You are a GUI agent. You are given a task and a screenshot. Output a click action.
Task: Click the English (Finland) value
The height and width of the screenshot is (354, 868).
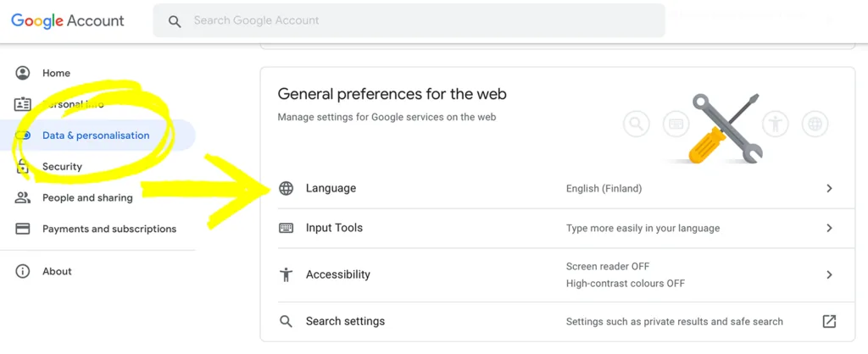coord(604,189)
